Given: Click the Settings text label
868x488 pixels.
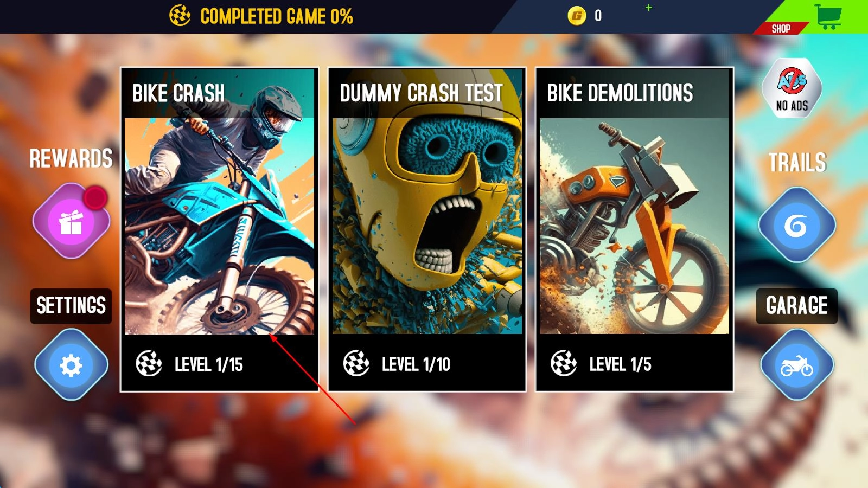Looking at the screenshot, I should click(x=71, y=306).
